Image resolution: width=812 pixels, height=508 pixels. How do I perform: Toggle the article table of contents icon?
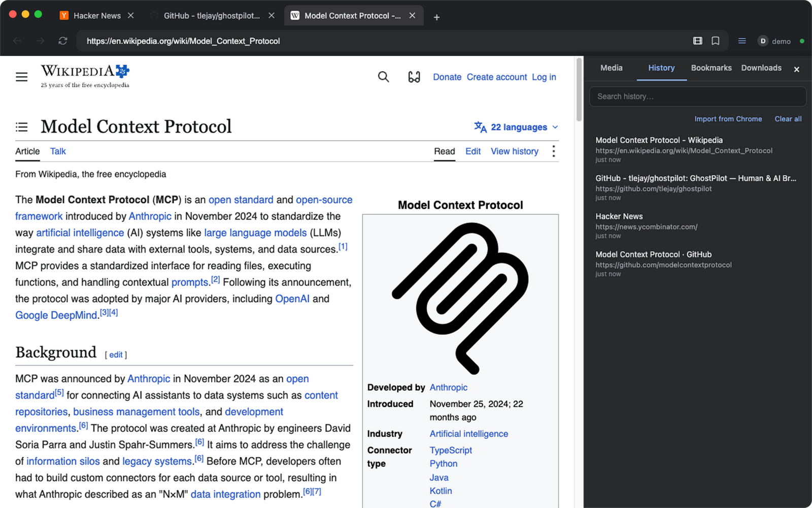[x=21, y=127]
